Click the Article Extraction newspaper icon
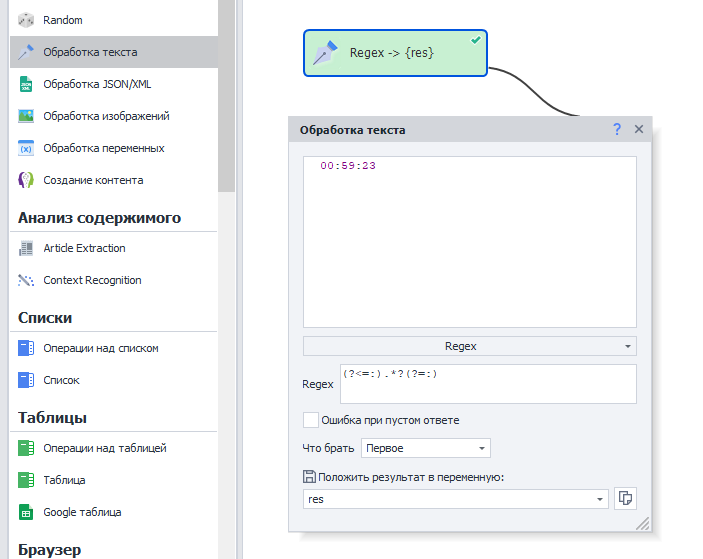 26,248
